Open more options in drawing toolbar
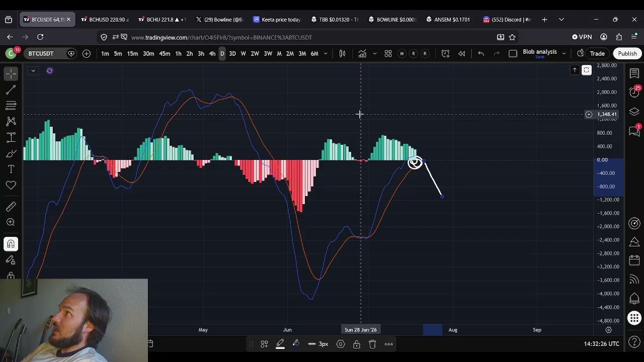Screen dimensions: 644x362 pyautogui.click(x=388, y=344)
